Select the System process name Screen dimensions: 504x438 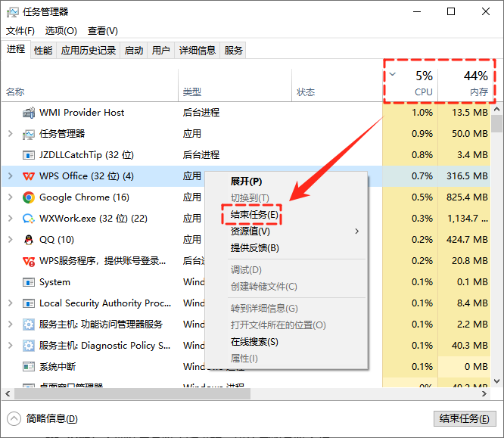click(54, 282)
